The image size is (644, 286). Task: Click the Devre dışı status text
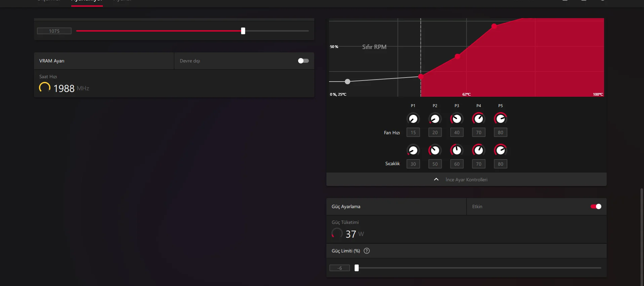(x=190, y=61)
